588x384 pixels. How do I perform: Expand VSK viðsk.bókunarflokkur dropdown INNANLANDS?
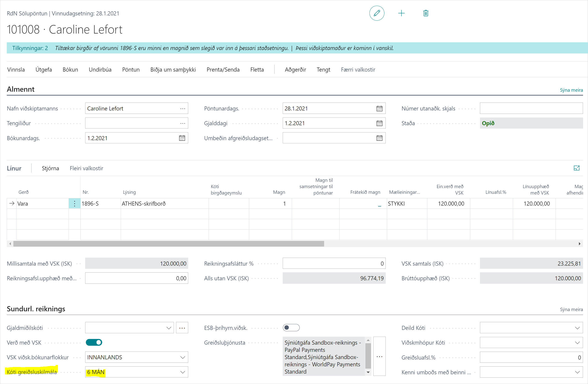[183, 357]
